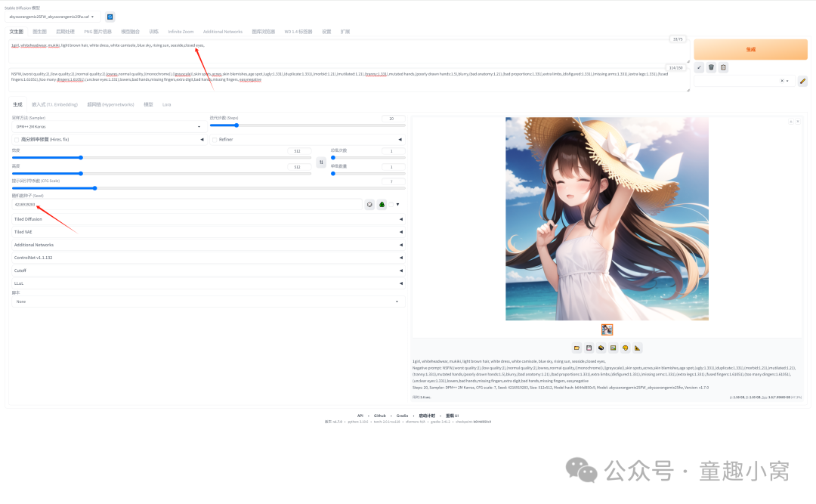Open the WD 1.4 标签器 tab

pyautogui.click(x=298, y=32)
